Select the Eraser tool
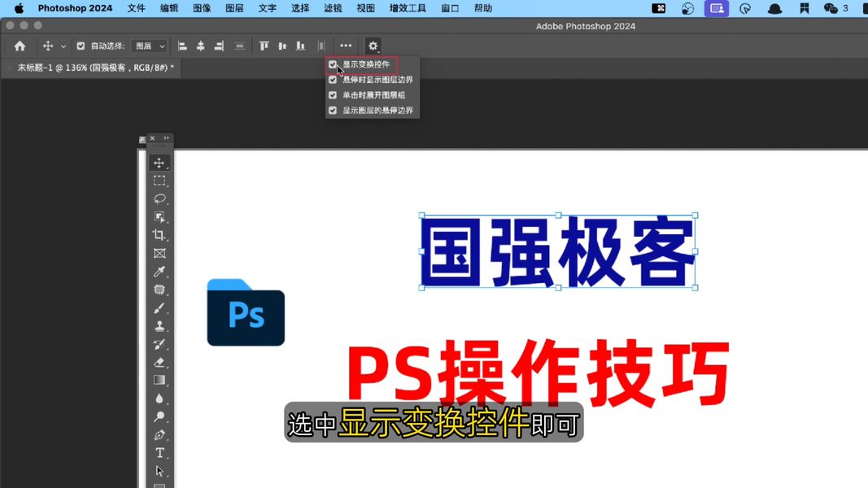 click(159, 363)
